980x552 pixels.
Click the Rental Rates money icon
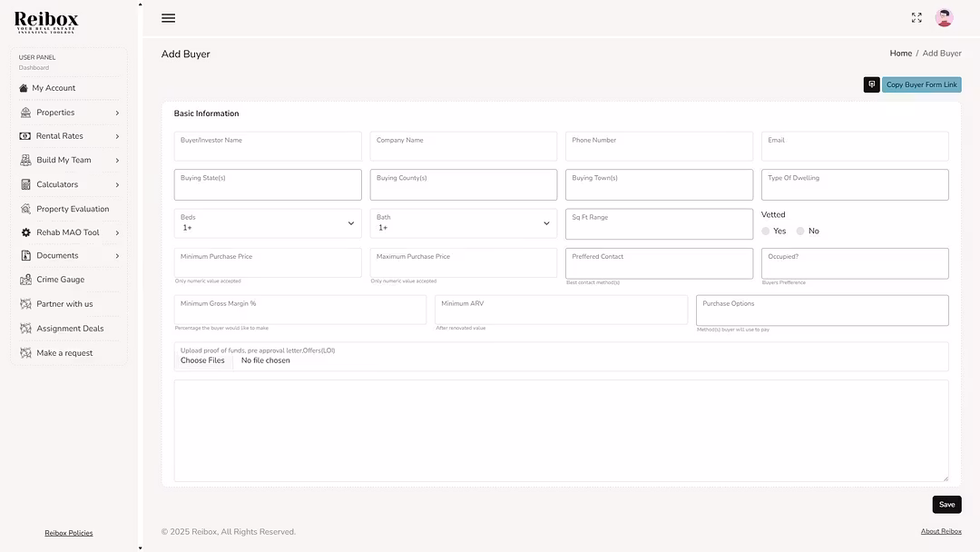click(25, 135)
